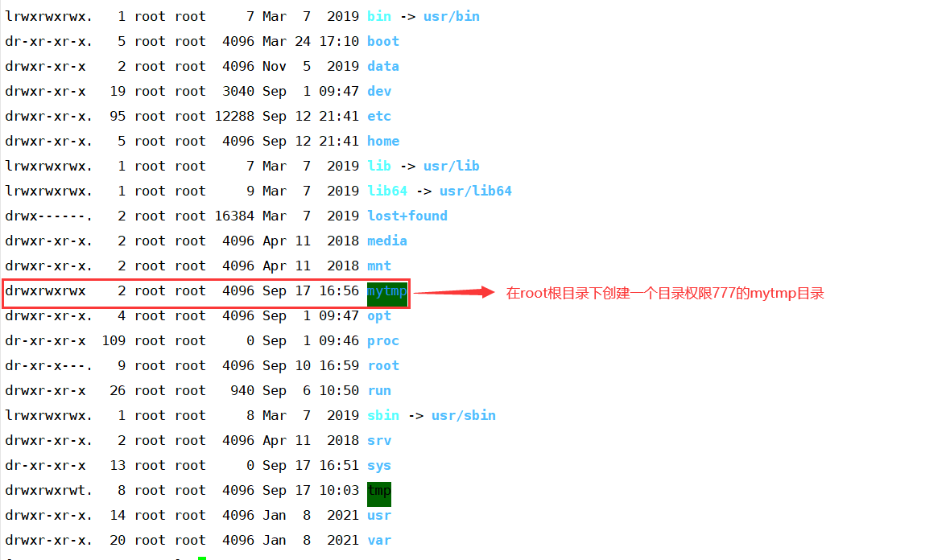Click the time '16:56' in mytmp row
This screenshot has height=560, width=942.
point(339,291)
